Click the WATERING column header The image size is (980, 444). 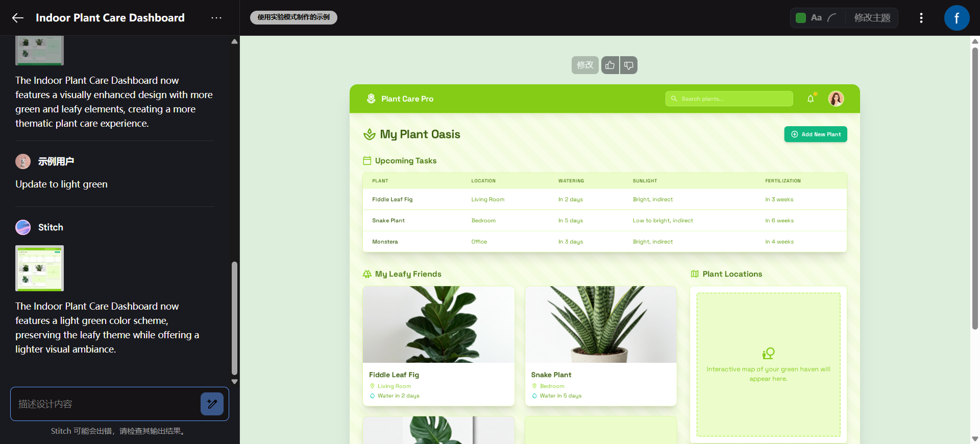click(x=571, y=181)
